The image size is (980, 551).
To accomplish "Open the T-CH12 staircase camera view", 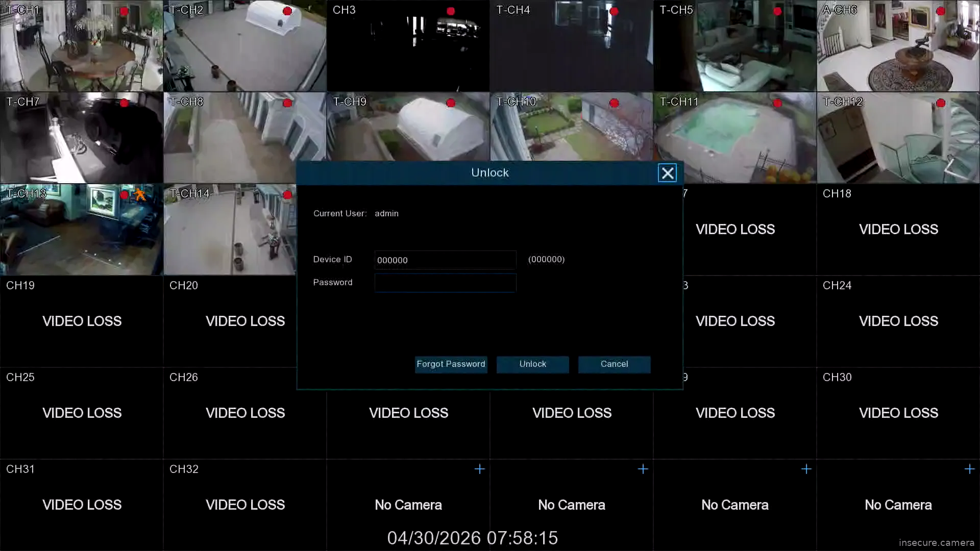I will [898, 138].
